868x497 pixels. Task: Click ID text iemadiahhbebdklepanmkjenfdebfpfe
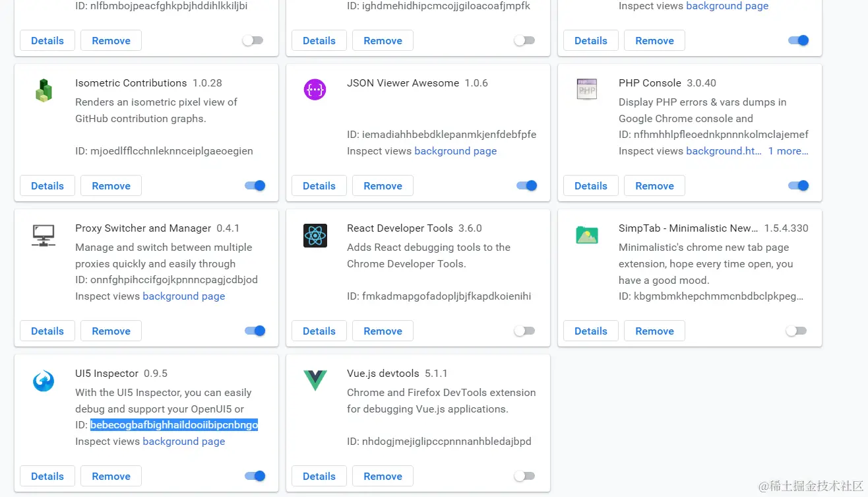(449, 135)
